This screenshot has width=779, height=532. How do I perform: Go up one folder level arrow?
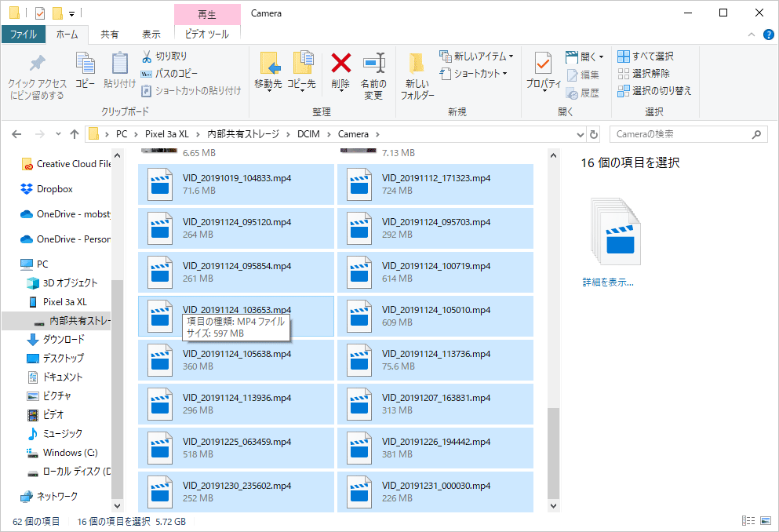[75, 134]
